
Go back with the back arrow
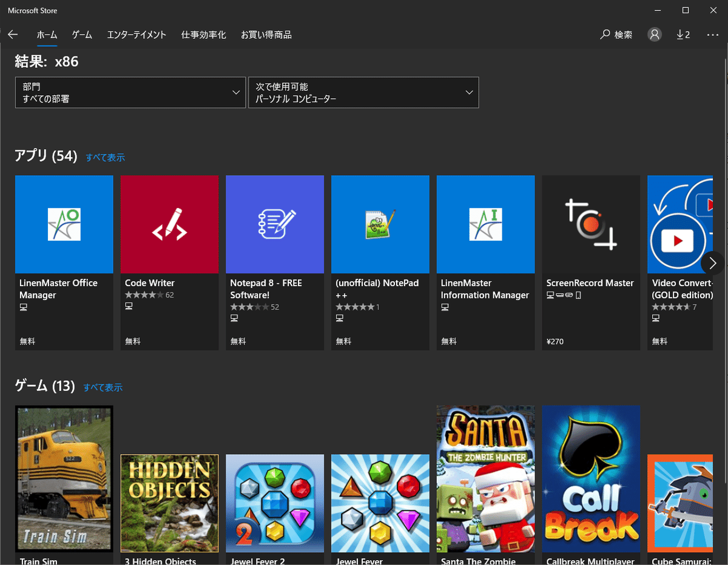13,35
